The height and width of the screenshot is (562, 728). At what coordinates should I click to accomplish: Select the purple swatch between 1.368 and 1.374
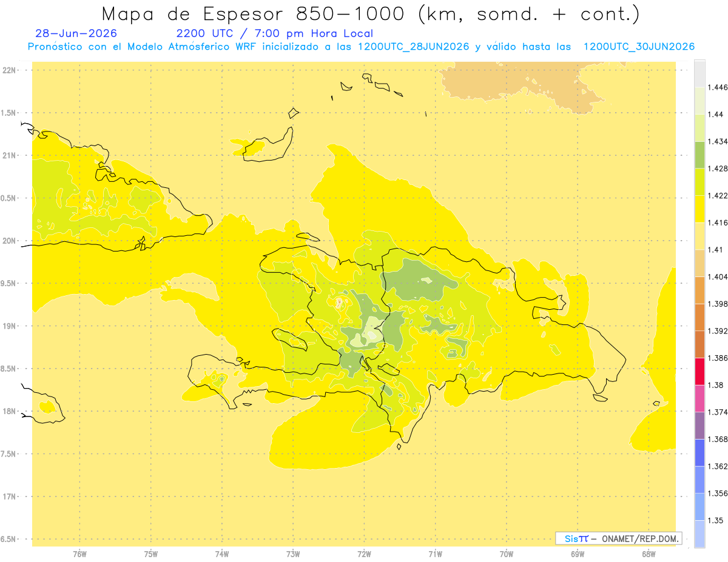pyautogui.click(x=699, y=426)
